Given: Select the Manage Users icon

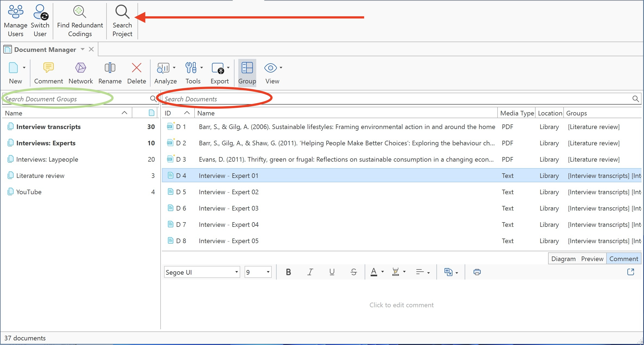Looking at the screenshot, I should point(15,19).
